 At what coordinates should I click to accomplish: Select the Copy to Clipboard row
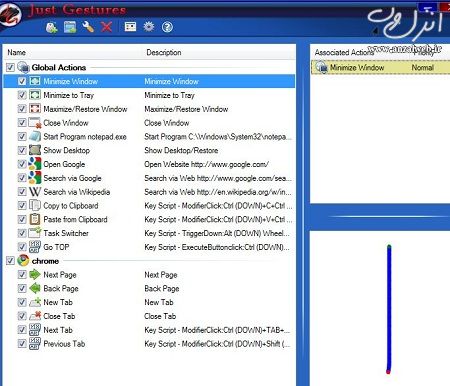pos(149,206)
